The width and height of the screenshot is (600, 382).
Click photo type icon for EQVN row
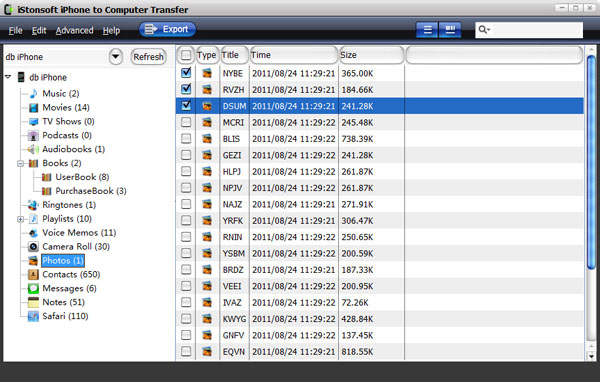(x=207, y=351)
